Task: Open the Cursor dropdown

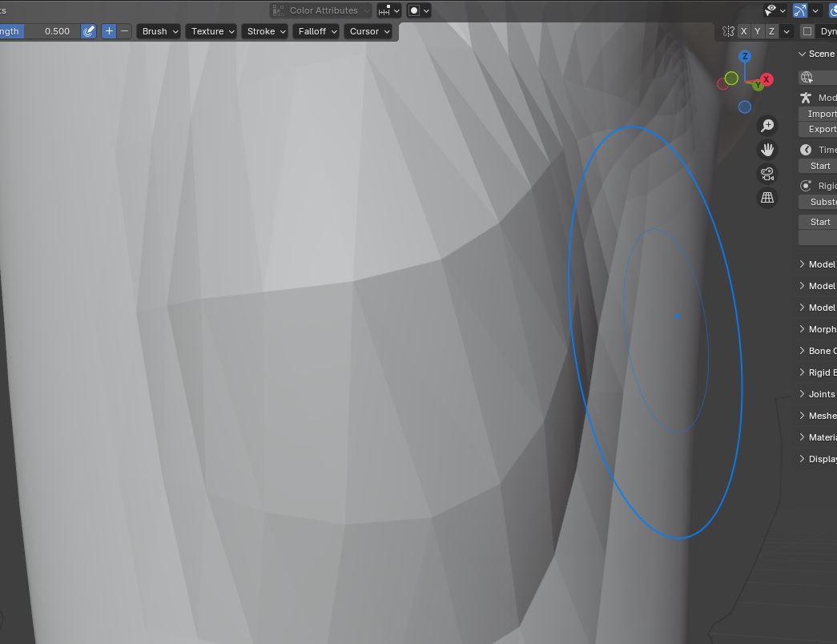Action: [369, 31]
